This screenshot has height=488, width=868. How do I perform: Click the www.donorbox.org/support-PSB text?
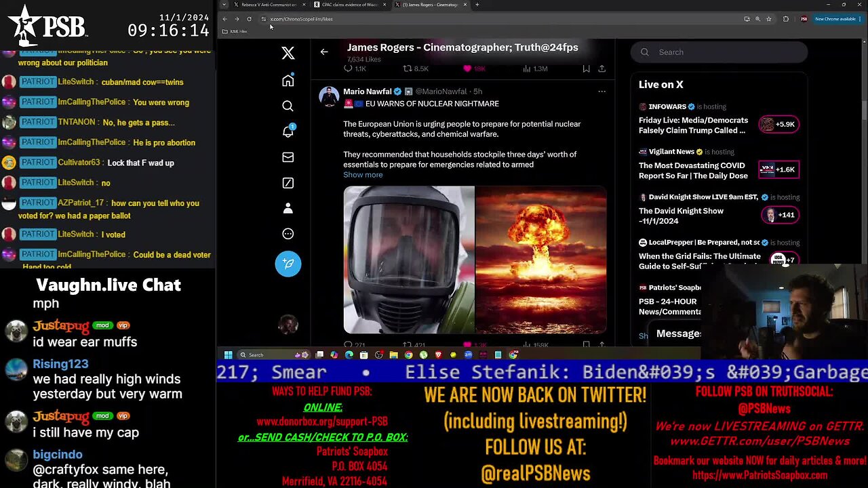[322, 422]
